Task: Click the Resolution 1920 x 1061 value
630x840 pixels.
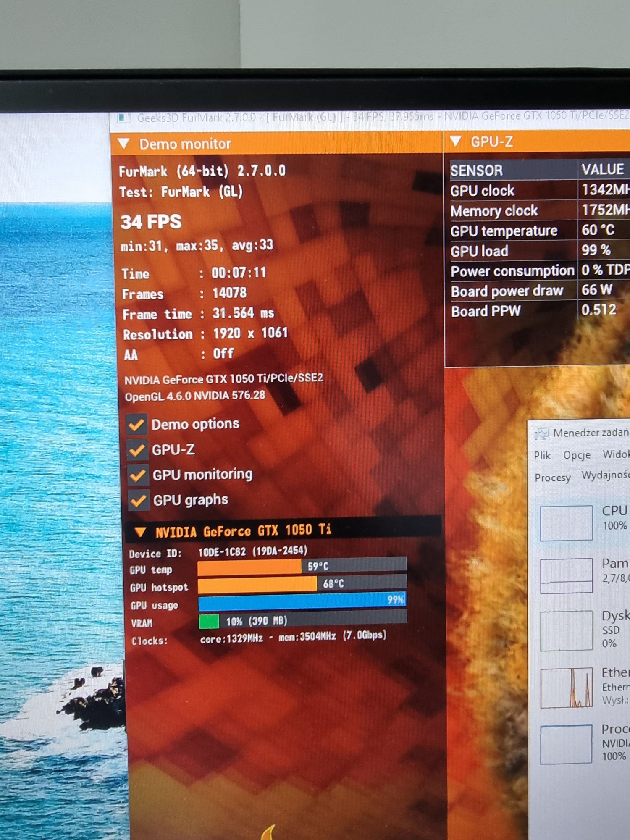Action: point(250,333)
